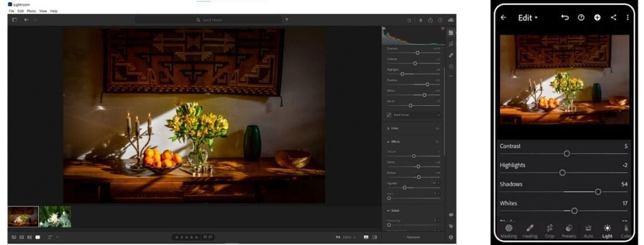The image size is (644, 245).
Task: Switch to photo grid view icon
Action: click(14, 237)
